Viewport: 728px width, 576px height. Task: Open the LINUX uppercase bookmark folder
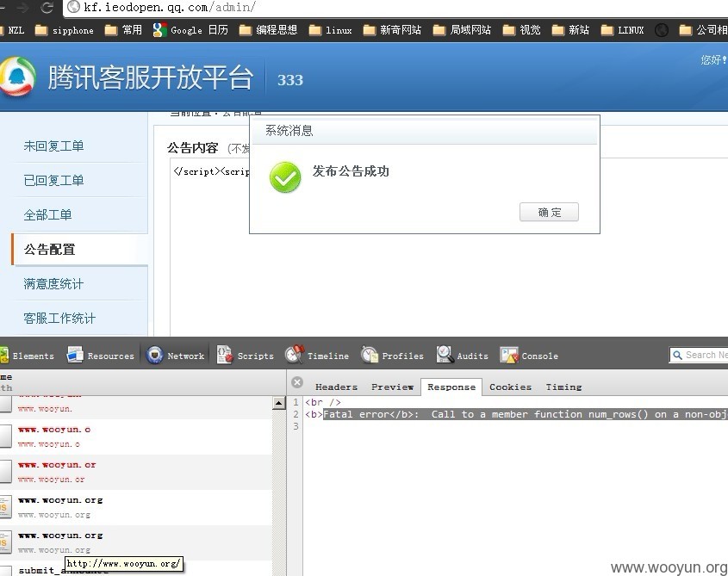(x=622, y=30)
